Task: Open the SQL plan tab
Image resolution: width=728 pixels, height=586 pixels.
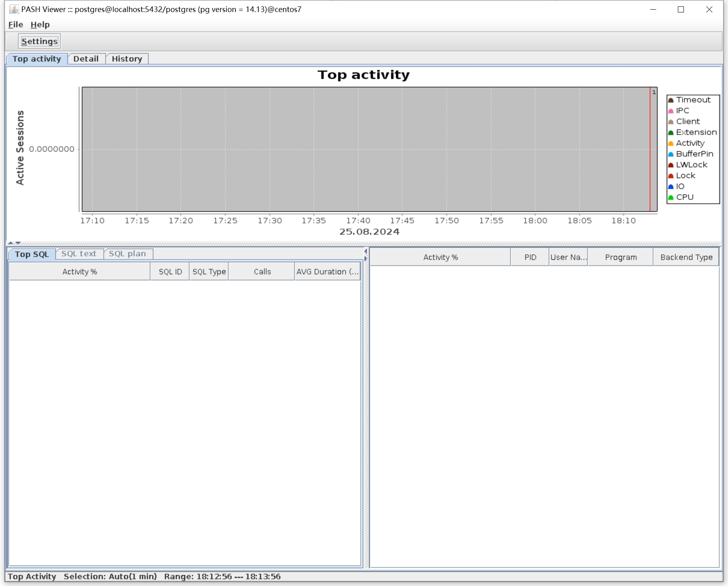Action: (128, 254)
